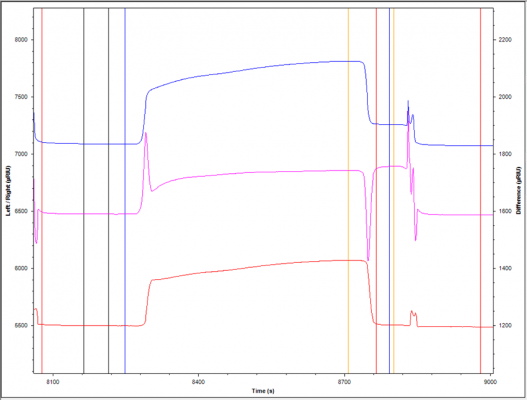Select the first black vertical marker line
Screen dimensions: 527x400
point(84,191)
